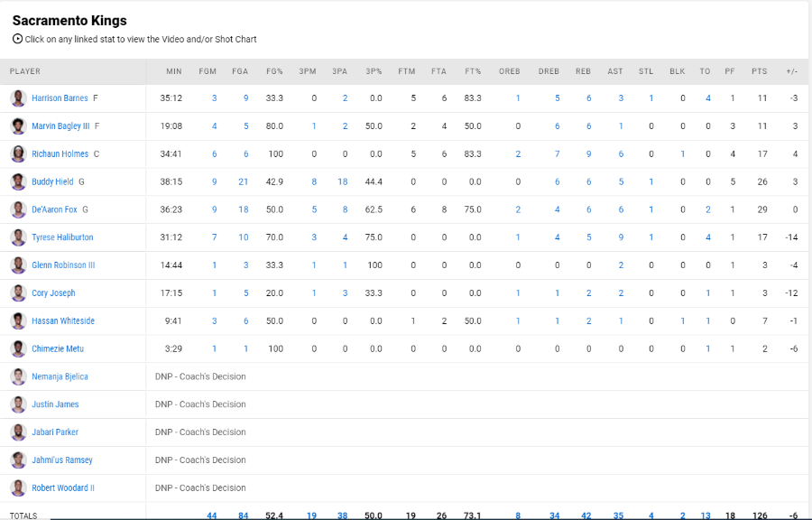Open Richaun Holmes player link

click(60, 153)
